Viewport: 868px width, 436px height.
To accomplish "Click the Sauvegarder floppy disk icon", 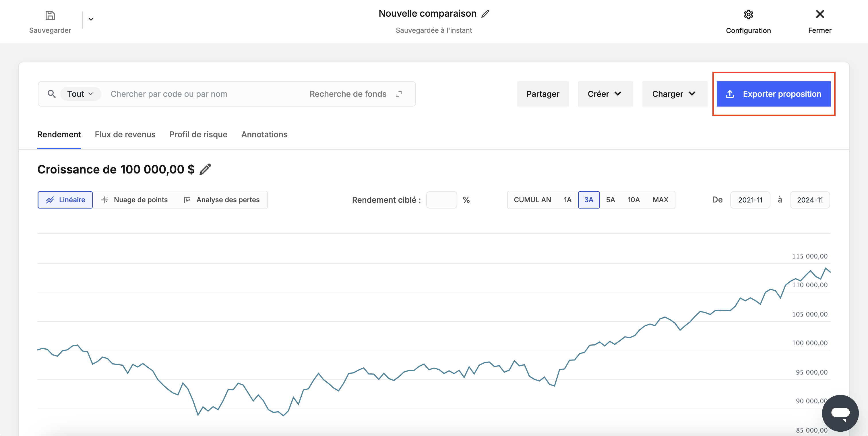I will pos(50,16).
